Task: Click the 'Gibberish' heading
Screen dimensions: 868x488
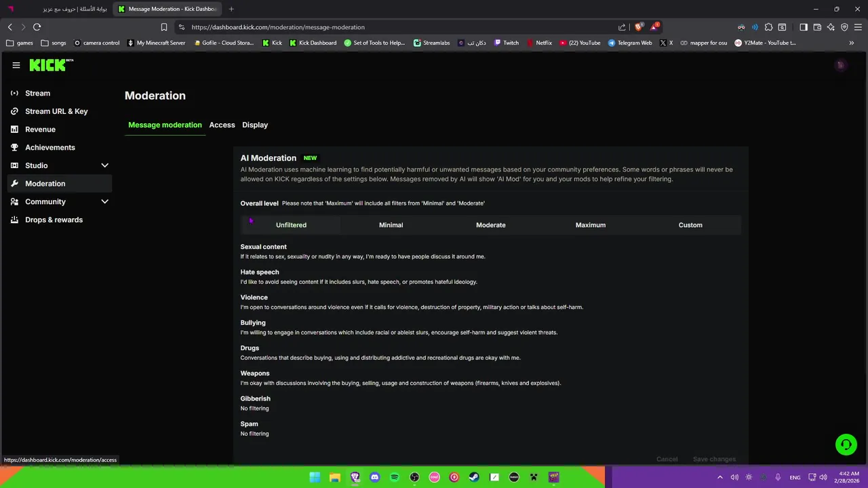Action: click(255, 399)
